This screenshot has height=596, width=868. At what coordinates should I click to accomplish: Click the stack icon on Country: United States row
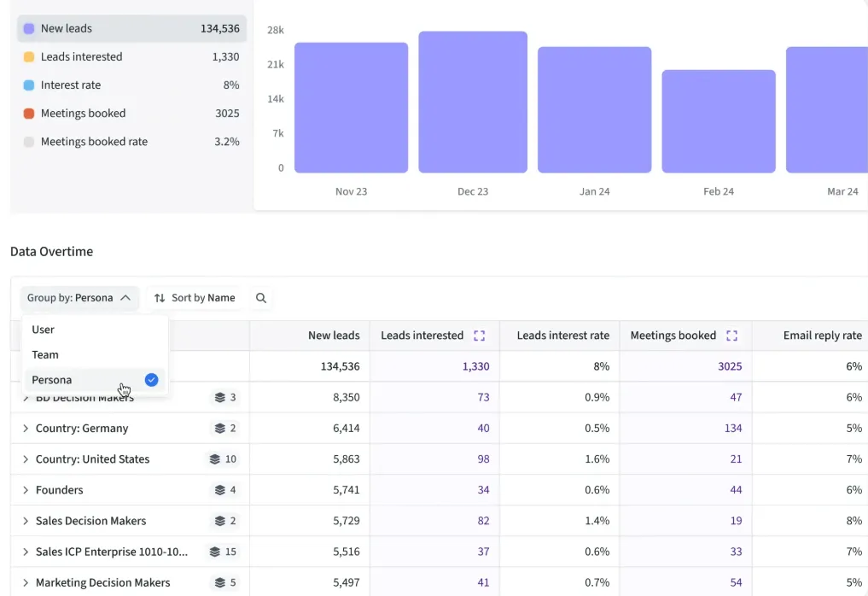[x=214, y=459]
